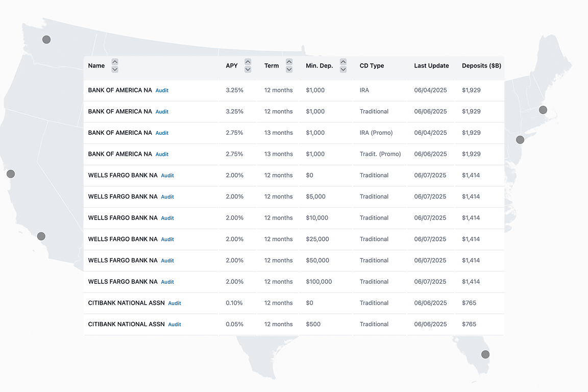The height and width of the screenshot is (392, 588).
Task: Select the map marker near San Francisco
Action: point(11,174)
